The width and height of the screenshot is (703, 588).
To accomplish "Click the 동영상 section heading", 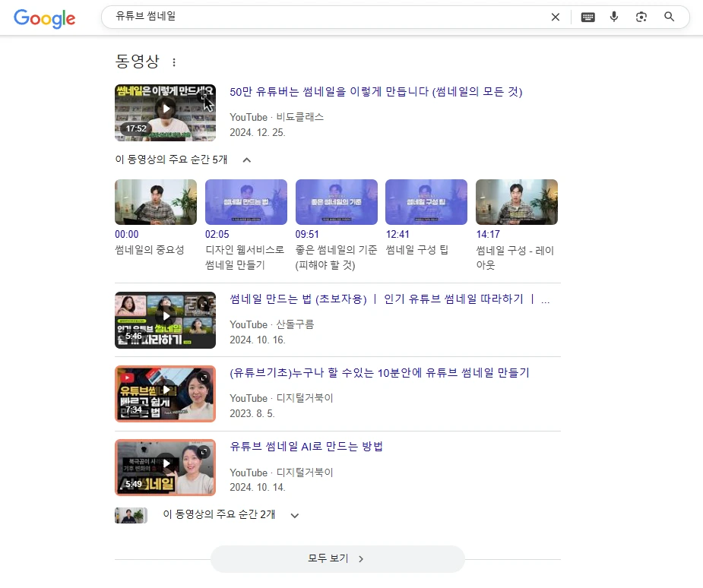I will point(138,62).
